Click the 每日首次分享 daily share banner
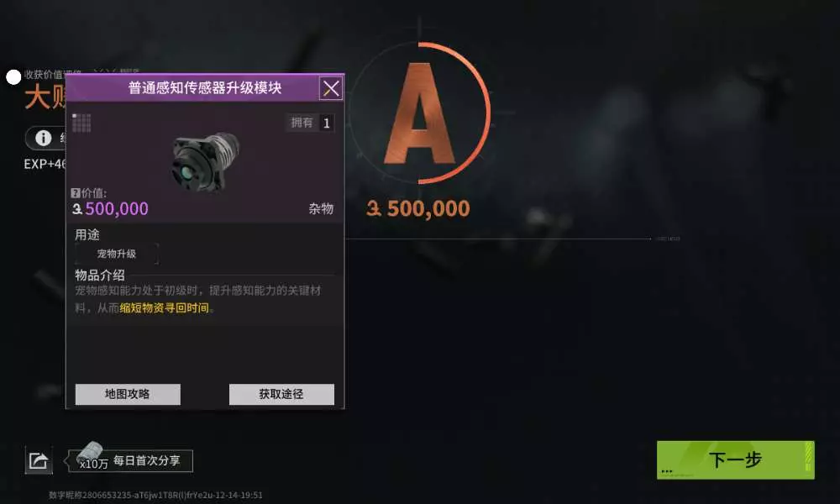The height and width of the screenshot is (504, 840). (x=147, y=460)
